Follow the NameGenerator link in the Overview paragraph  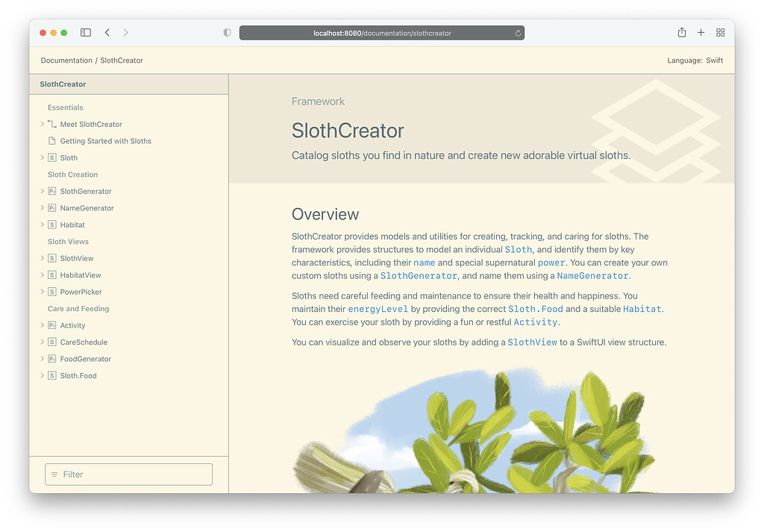(x=592, y=275)
